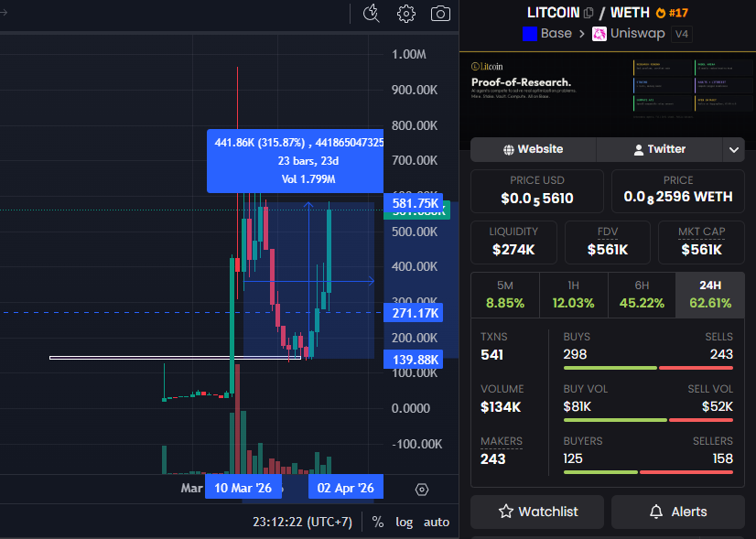Image resolution: width=756 pixels, height=539 pixels.
Task: Open the time zone settings hexagon icon
Action: 421,490
